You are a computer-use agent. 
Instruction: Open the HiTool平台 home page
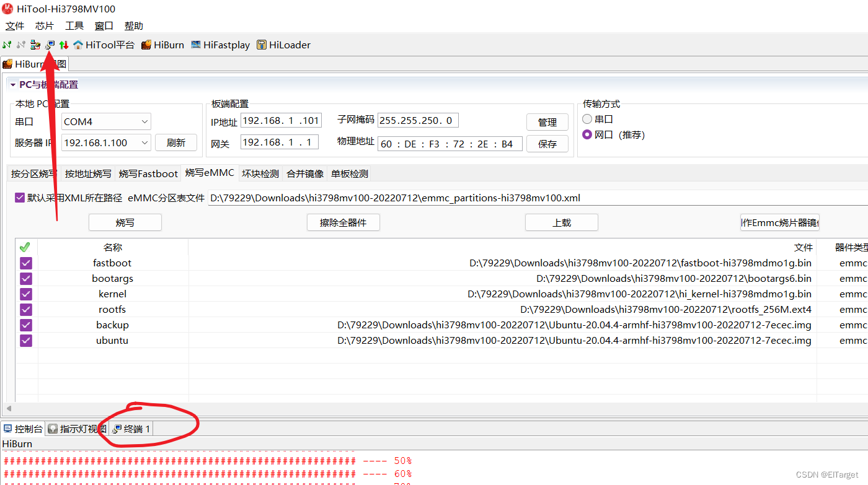[x=104, y=45]
